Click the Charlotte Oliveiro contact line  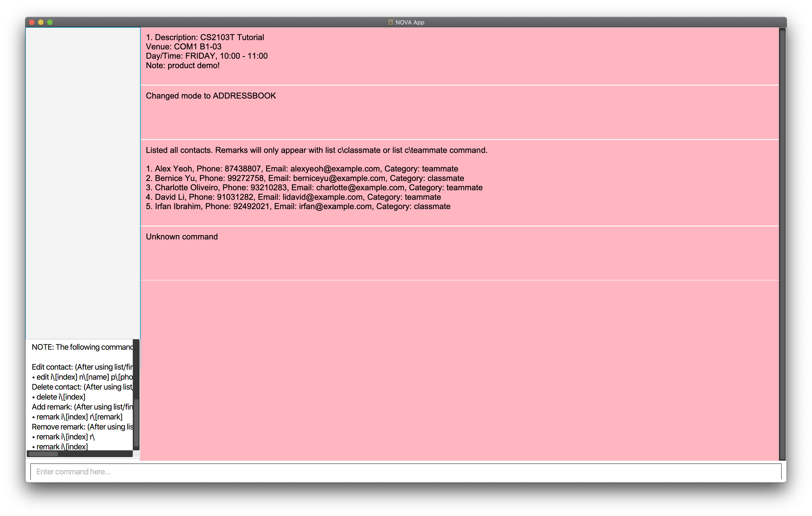tap(314, 188)
